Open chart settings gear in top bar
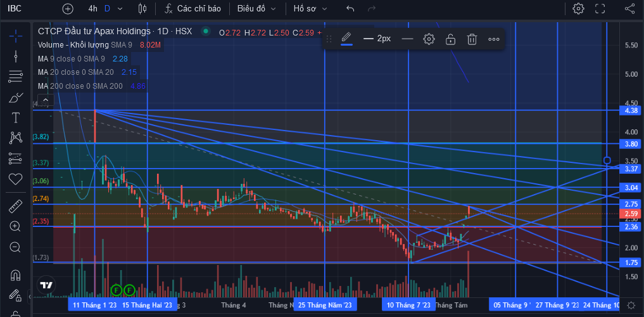644x317 pixels. tap(578, 9)
